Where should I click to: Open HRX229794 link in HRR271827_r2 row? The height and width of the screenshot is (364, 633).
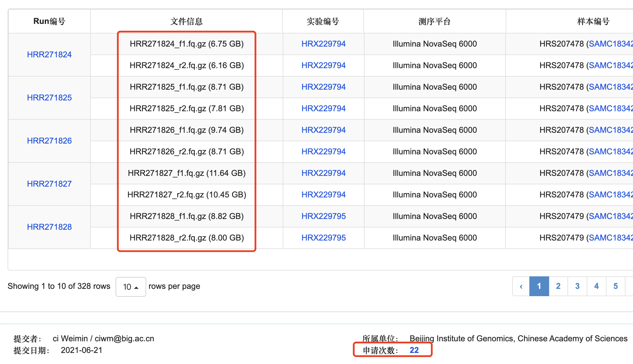coord(323,195)
